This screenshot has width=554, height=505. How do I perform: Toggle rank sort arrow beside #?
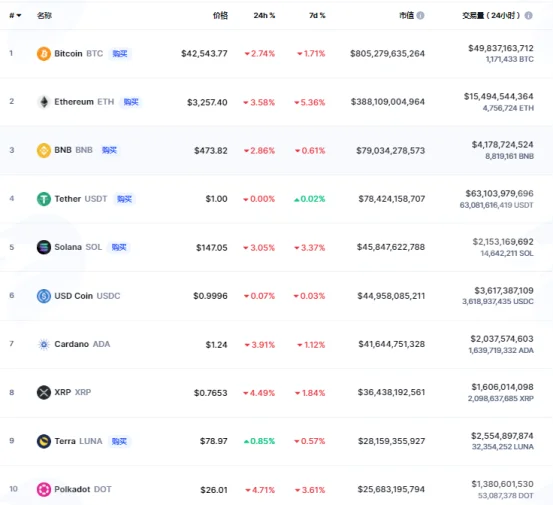19,16
